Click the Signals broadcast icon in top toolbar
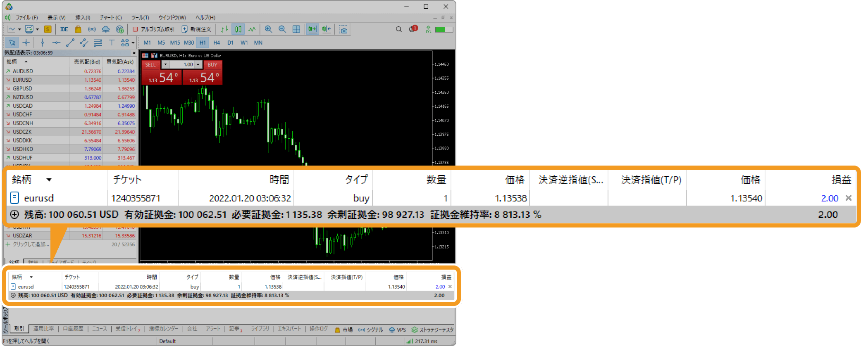Viewport: 868px width, 346px height. (92, 29)
